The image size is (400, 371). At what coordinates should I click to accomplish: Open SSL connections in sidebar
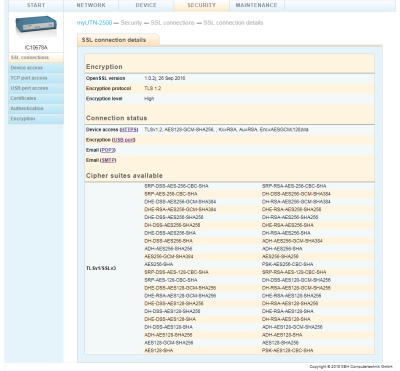(36, 58)
